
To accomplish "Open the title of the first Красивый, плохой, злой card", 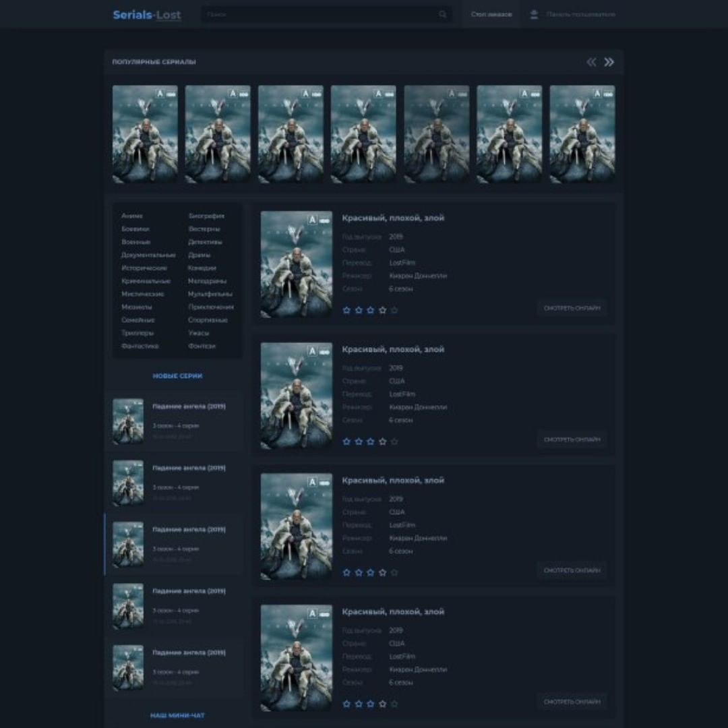I will pos(393,218).
